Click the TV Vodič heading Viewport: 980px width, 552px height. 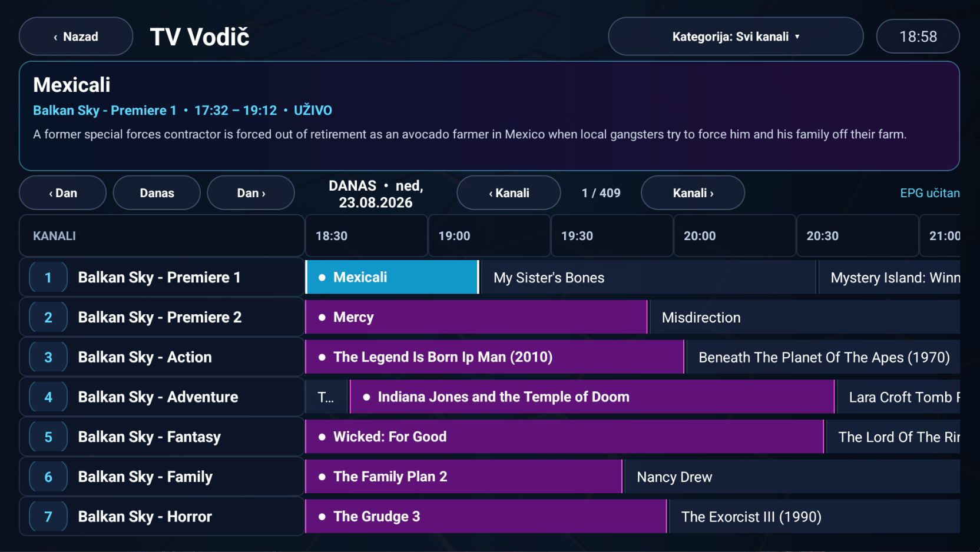(x=200, y=37)
